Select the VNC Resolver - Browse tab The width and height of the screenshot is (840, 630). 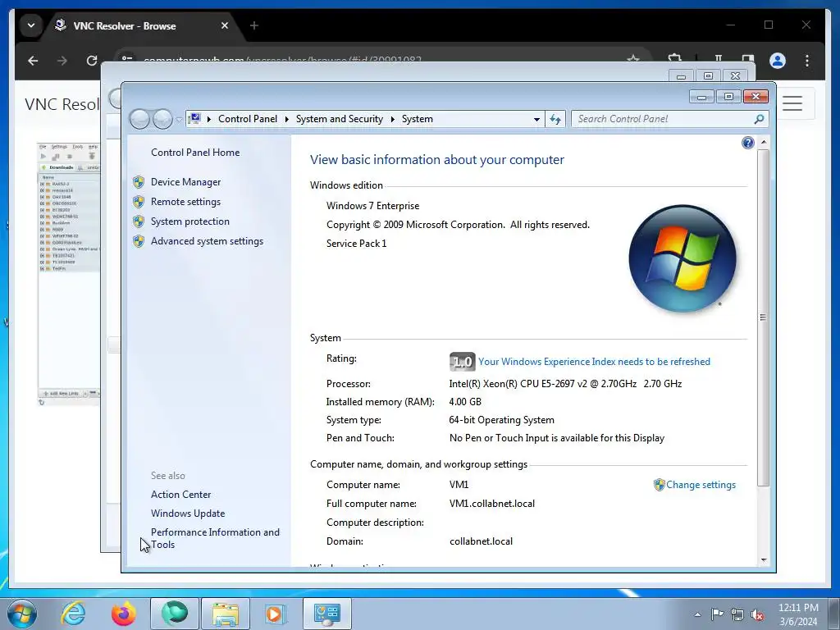[x=142, y=25]
